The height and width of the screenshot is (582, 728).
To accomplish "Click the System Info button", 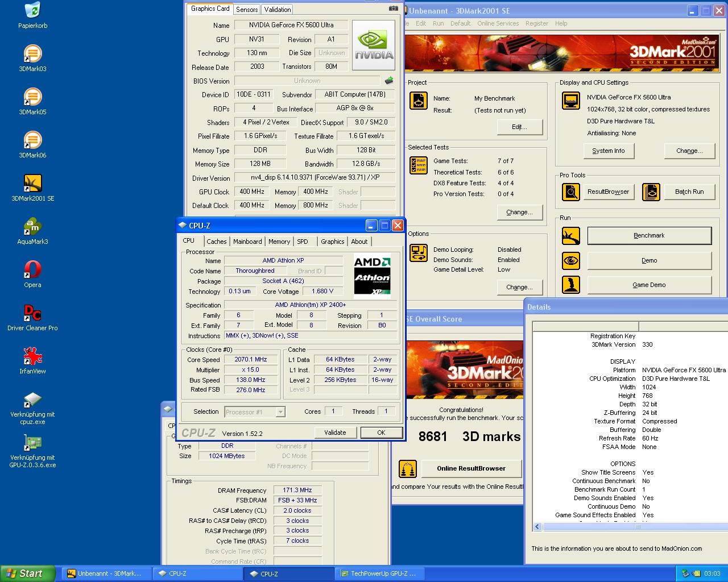I will click(x=608, y=151).
